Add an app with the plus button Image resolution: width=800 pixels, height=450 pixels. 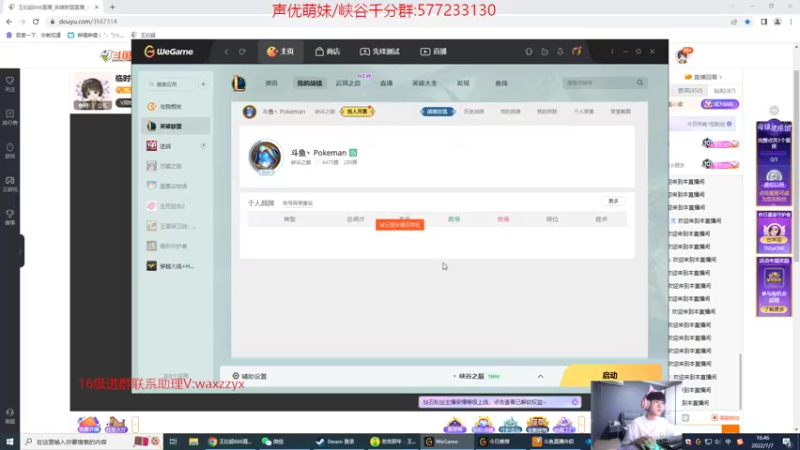click(x=203, y=84)
